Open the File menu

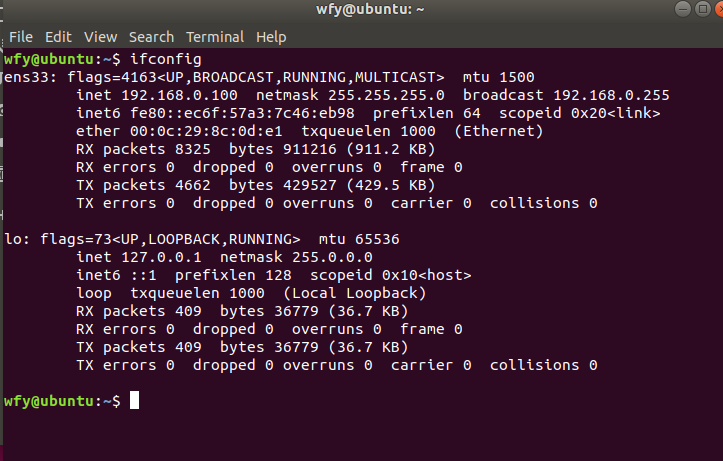click(21, 36)
